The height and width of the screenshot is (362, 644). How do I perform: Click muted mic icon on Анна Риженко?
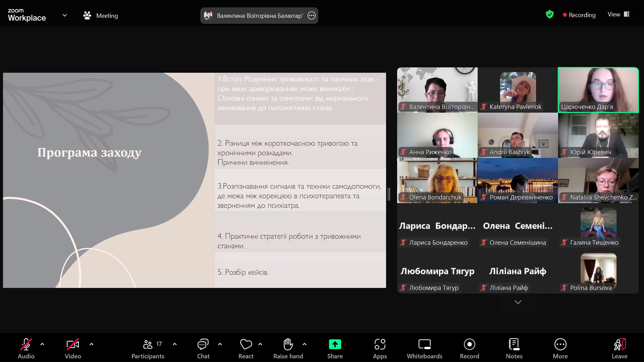[403, 152]
